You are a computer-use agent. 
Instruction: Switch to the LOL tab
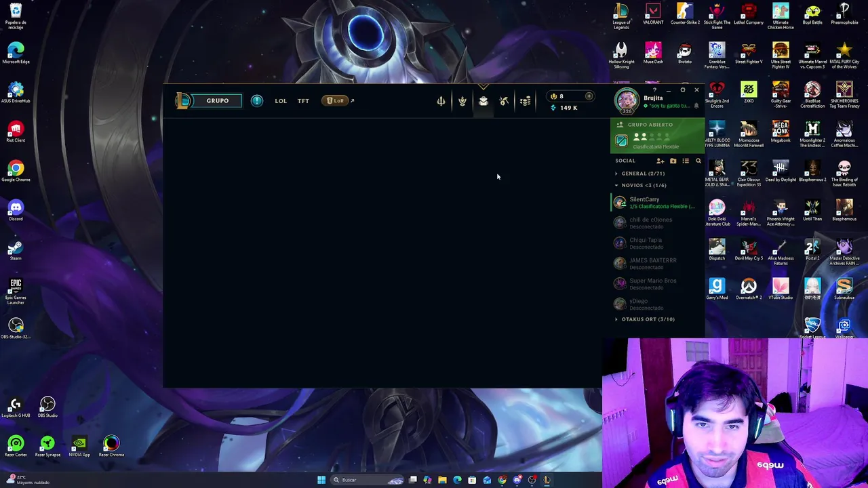[x=281, y=101]
